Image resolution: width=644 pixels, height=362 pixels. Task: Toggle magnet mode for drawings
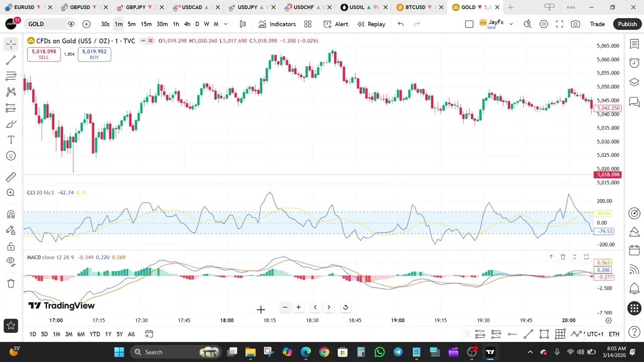pos(11,215)
